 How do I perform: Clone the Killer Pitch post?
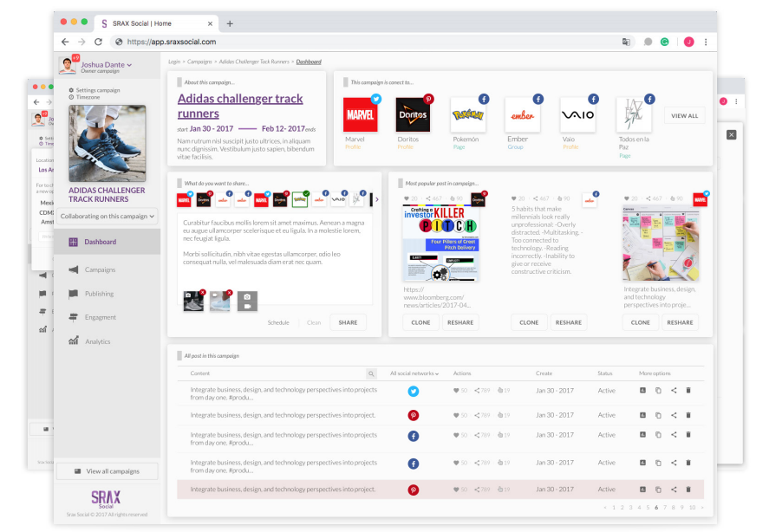pyautogui.click(x=420, y=322)
